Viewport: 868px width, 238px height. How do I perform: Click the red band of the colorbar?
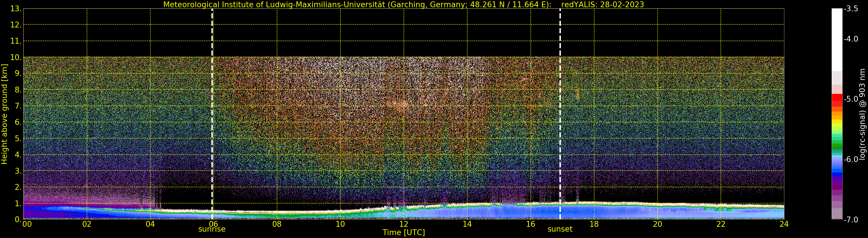pyautogui.click(x=837, y=100)
